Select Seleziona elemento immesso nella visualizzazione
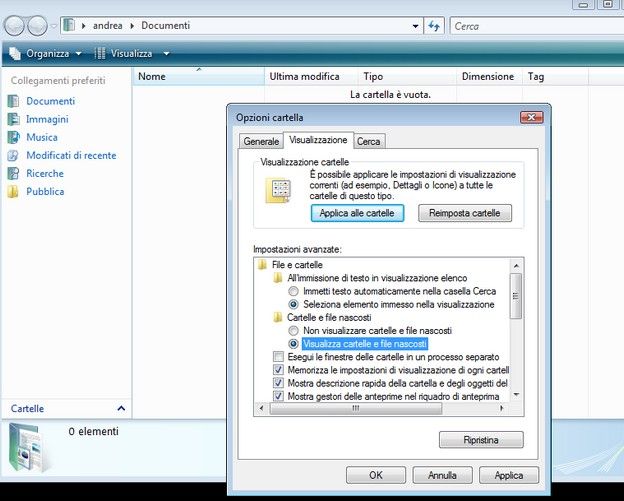The height and width of the screenshot is (501, 624). [293, 304]
